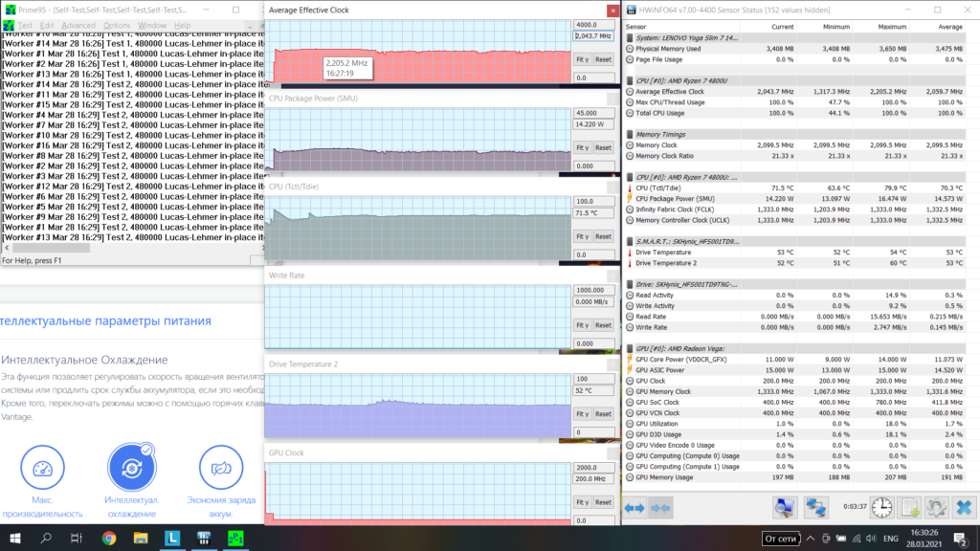
Task: Click Reset on CPU Package Power graph
Action: 603,148
